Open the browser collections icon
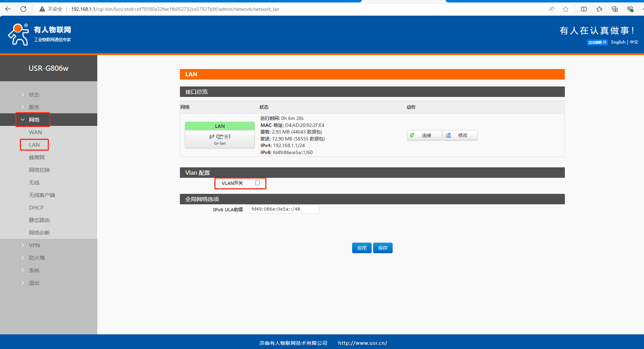Screen dimensions: 644x349 coord(615,9)
